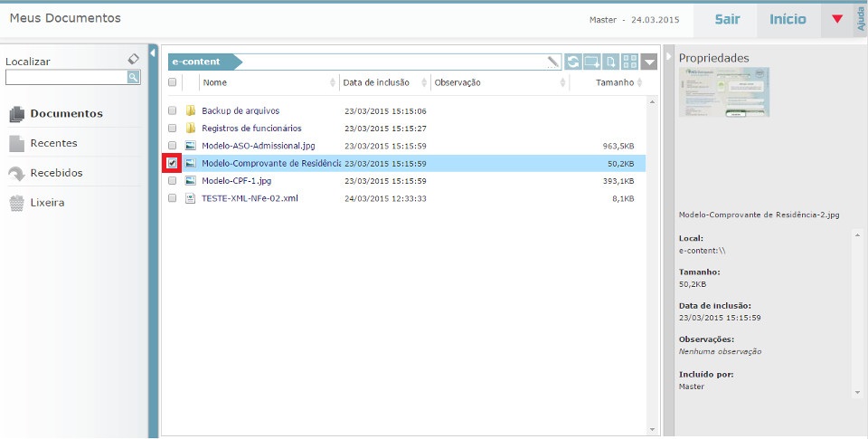The height and width of the screenshot is (439, 868).
Task: Click the Sair button to log out
Action: 727,19
